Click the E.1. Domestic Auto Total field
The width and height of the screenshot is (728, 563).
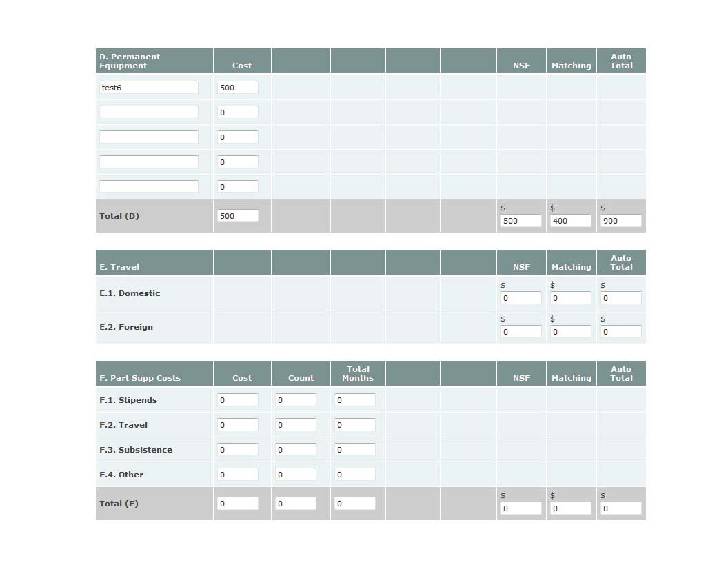[620, 298]
